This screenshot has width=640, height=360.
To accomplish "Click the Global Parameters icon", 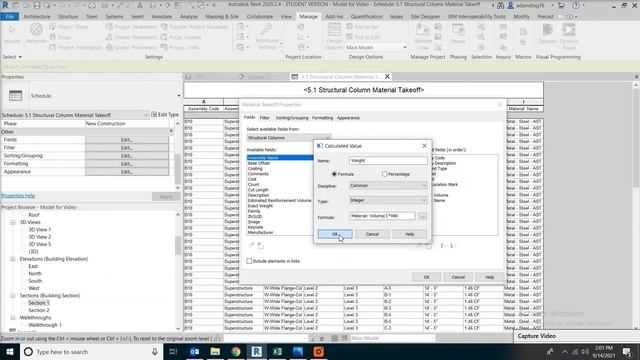I will pyautogui.click(x=109, y=47).
